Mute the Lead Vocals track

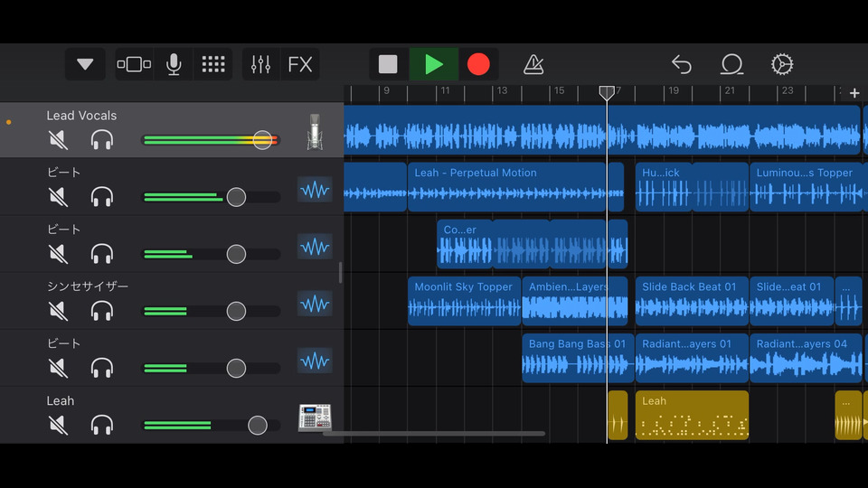tap(58, 140)
